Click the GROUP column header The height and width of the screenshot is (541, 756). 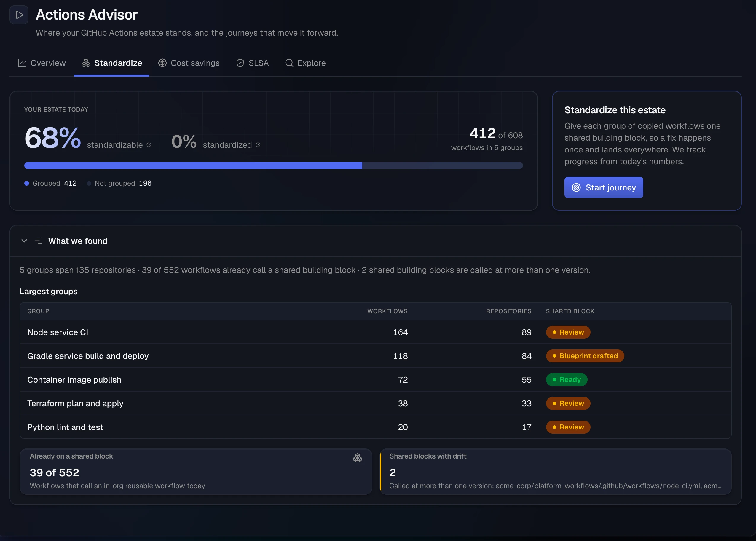[38, 311]
